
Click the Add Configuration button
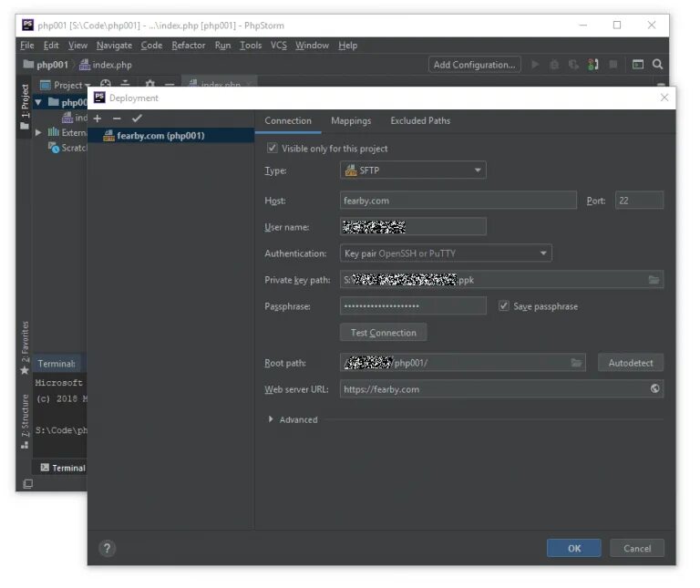pyautogui.click(x=474, y=65)
